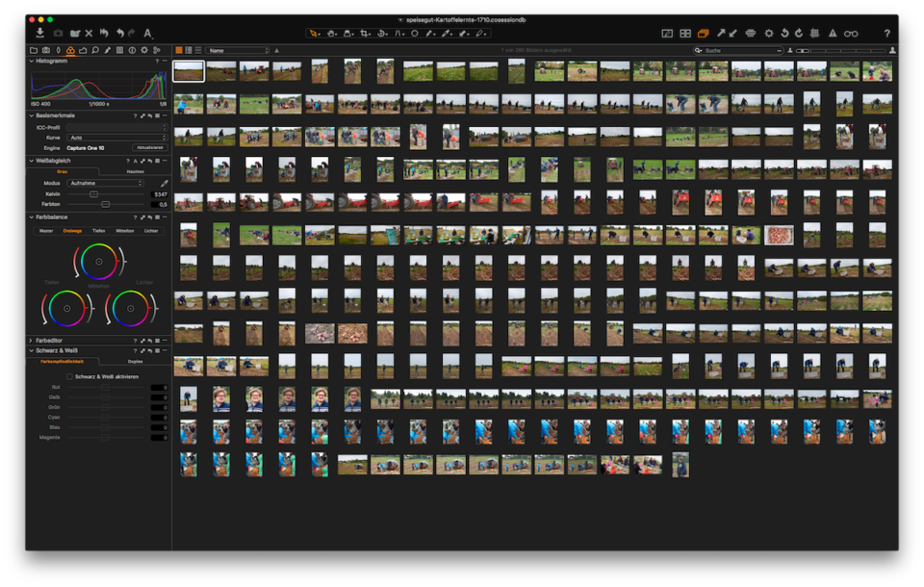Screen dimensions: 924x587
Task: Click the Import images download icon
Action: pos(40,33)
